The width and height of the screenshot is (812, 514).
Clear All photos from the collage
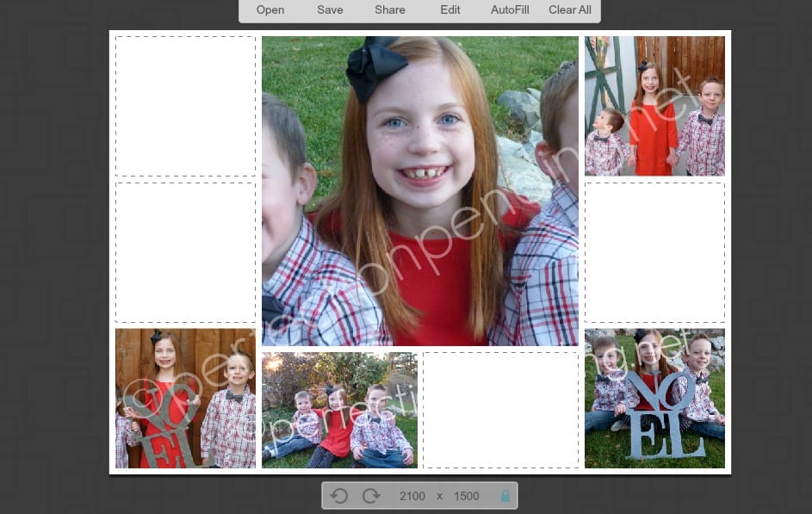coord(570,9)
